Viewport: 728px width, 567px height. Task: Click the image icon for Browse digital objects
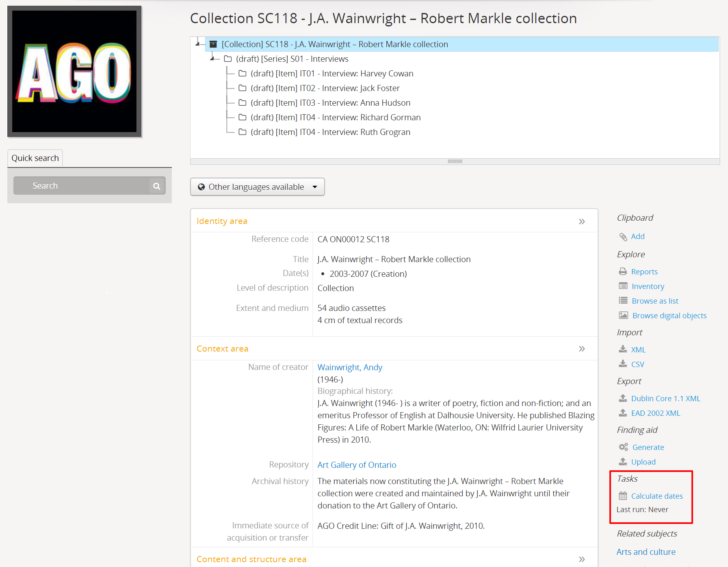(x=623, y=315)
